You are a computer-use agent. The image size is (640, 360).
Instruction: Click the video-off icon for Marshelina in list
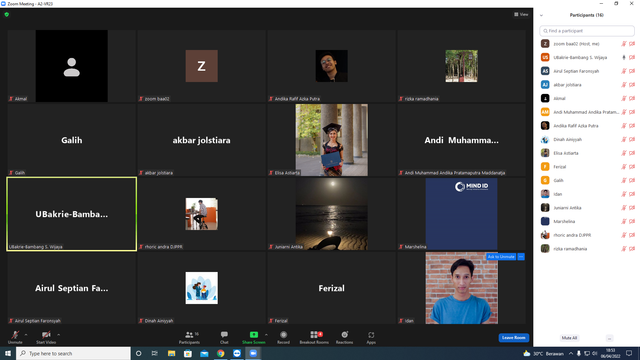click(632, 221)
